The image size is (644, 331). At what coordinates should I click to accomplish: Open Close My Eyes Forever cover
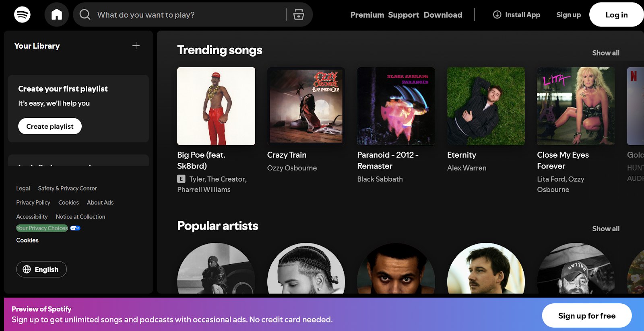coord(576,106)
